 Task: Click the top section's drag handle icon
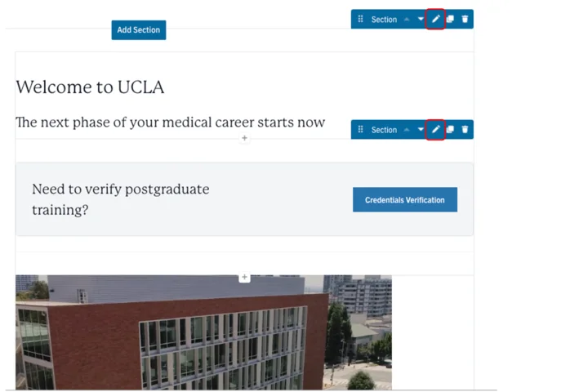click(x=360, y=19)
